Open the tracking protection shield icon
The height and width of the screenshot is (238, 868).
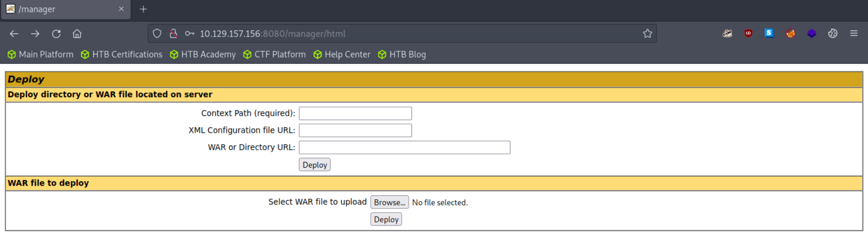(157, 34)
